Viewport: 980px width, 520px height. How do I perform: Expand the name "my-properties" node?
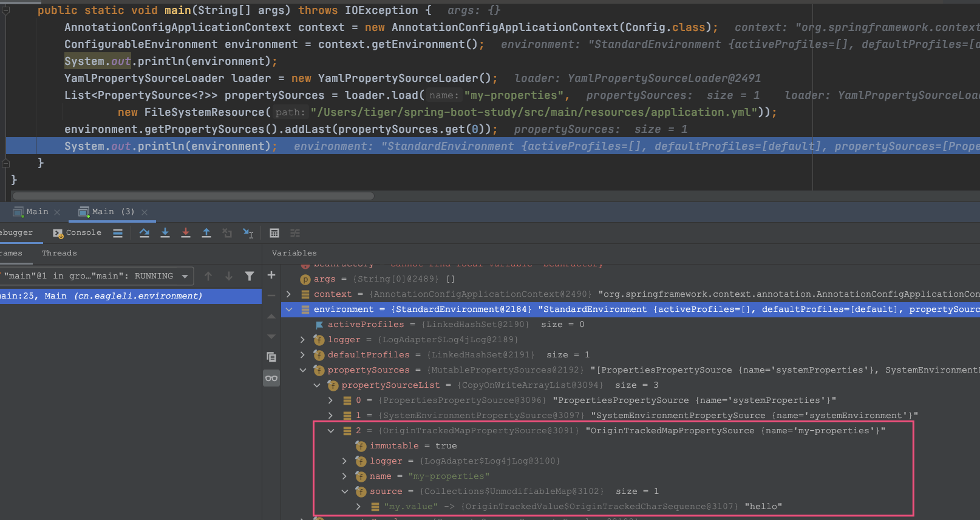(x=344, y=476)
